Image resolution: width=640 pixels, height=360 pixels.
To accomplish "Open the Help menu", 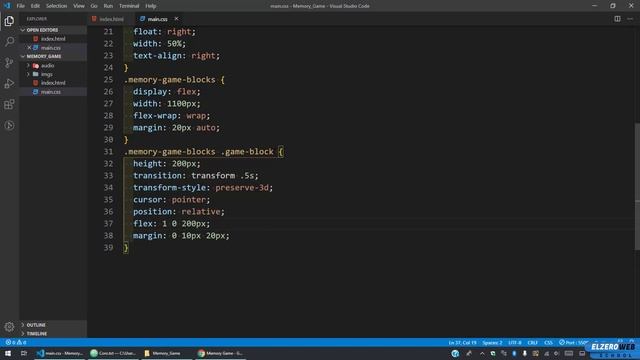I will (151, 6).
